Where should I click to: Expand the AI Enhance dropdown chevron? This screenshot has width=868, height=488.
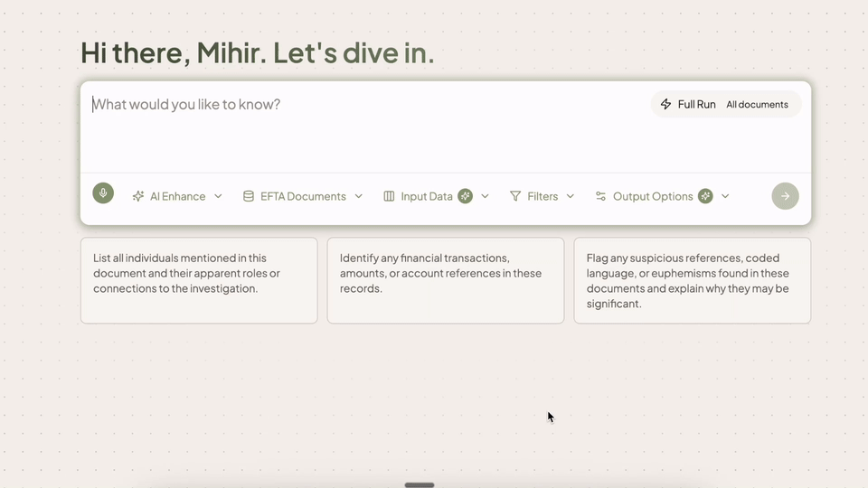tap(218, 196)
